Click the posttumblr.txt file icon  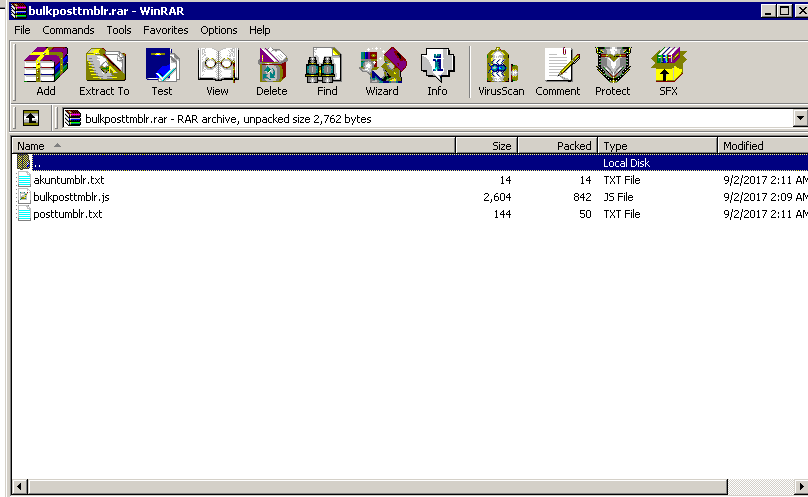[24, 214]
